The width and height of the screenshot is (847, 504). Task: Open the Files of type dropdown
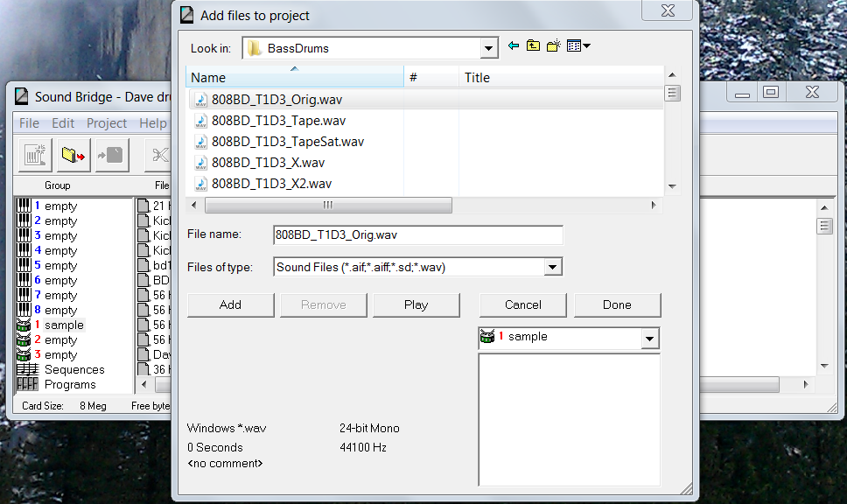point(552,268)
